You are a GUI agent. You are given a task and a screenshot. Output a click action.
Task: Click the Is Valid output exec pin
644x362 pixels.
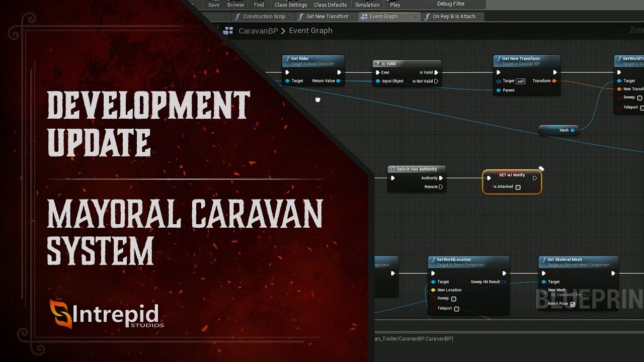pos(436,72)
